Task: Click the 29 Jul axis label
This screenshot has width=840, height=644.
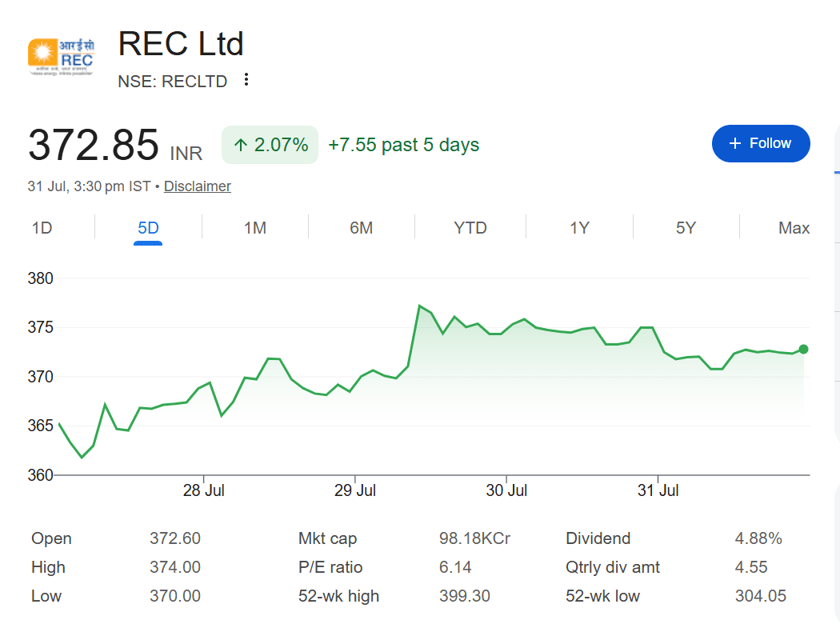Action: point(355,490)
